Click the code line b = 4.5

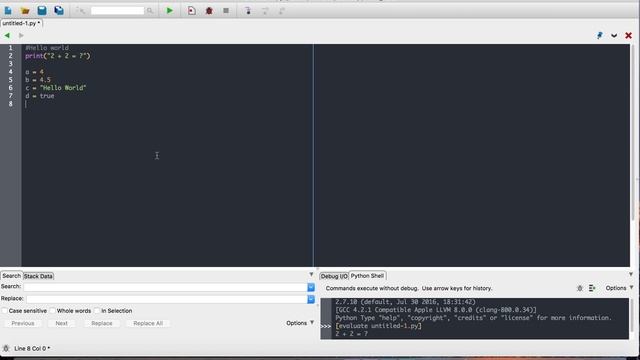tap(38, 80)
